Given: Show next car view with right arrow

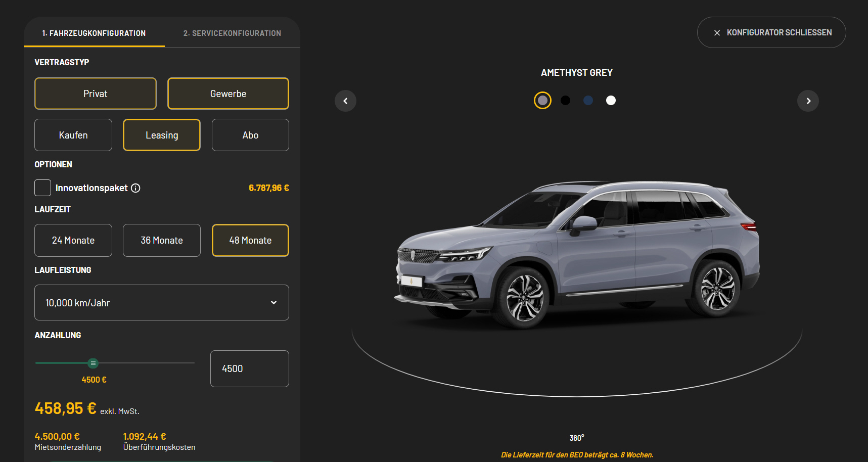Looking at the screenshot, I should coord(808,101).
